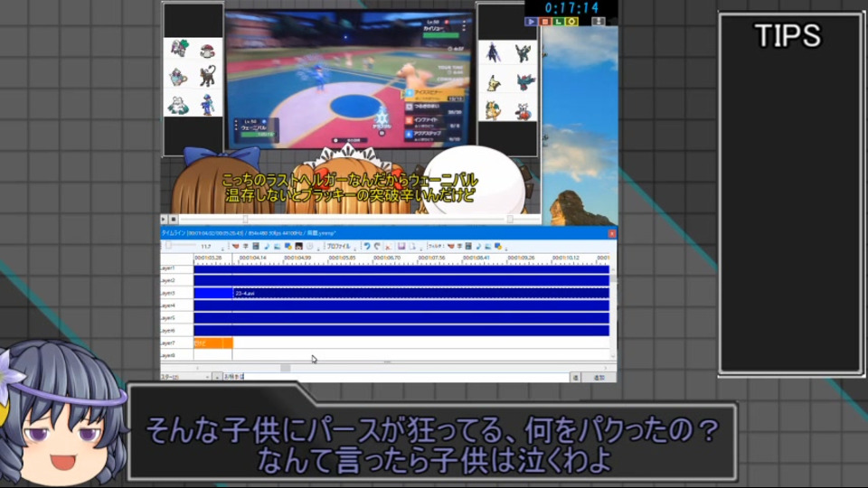Play the preview video
This screenshot has height=488, width=868.
tap(164, 219)
